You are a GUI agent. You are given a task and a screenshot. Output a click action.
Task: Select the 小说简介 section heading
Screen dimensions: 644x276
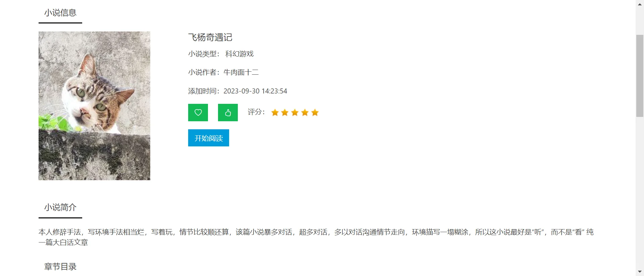pos(60,207)
